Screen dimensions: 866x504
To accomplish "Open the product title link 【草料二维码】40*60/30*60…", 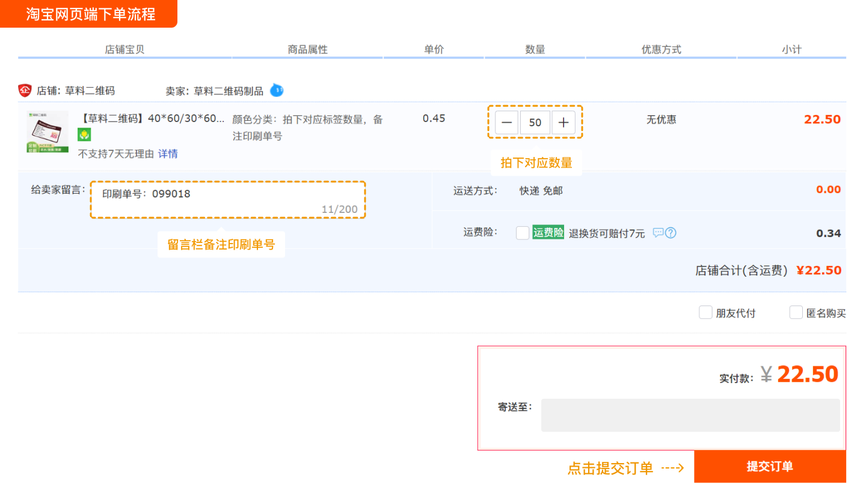I will click(x=152, y=118).
